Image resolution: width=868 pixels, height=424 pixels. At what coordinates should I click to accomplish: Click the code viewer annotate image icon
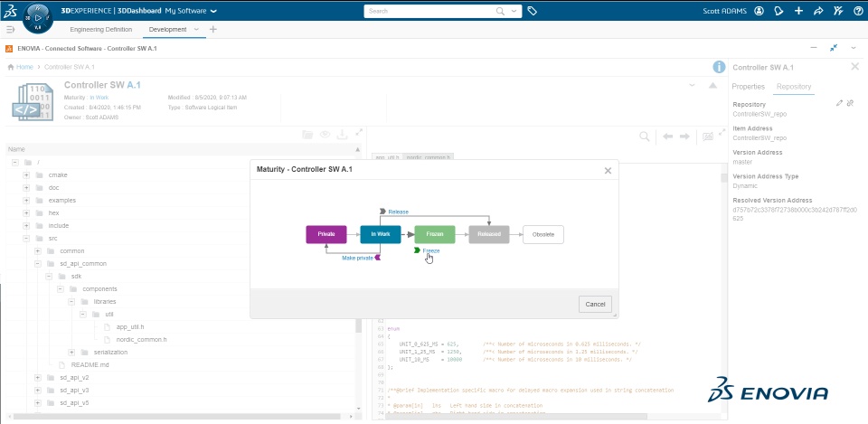(x=707, y=137)
